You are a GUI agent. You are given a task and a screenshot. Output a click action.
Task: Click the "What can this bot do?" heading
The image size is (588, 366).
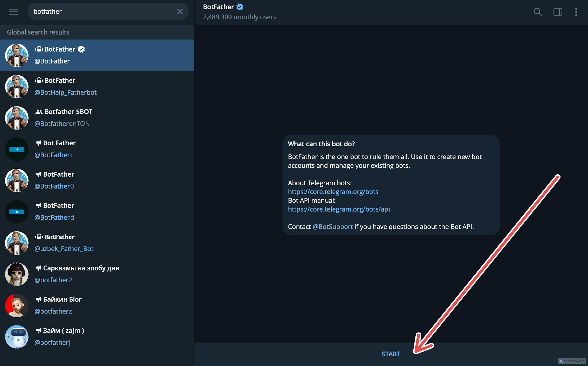[x=321, y=144]
